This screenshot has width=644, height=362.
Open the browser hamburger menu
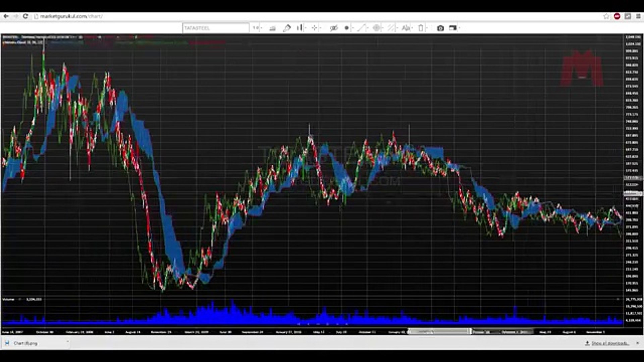coord(638,16)
